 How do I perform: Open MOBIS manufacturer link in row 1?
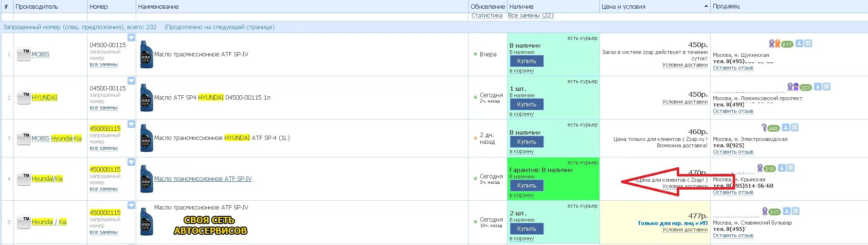click(40, 54)
